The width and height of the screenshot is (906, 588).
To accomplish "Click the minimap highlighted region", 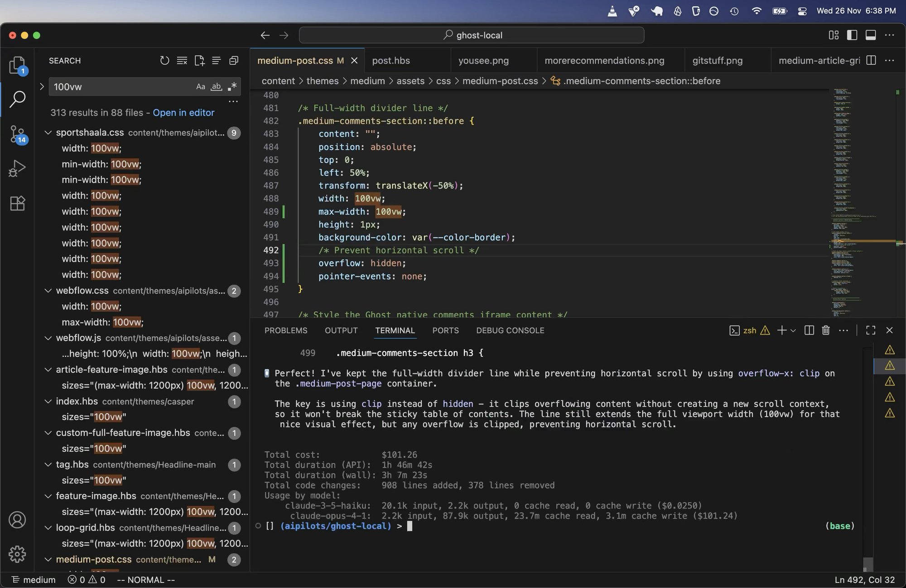I will [863, 242].
